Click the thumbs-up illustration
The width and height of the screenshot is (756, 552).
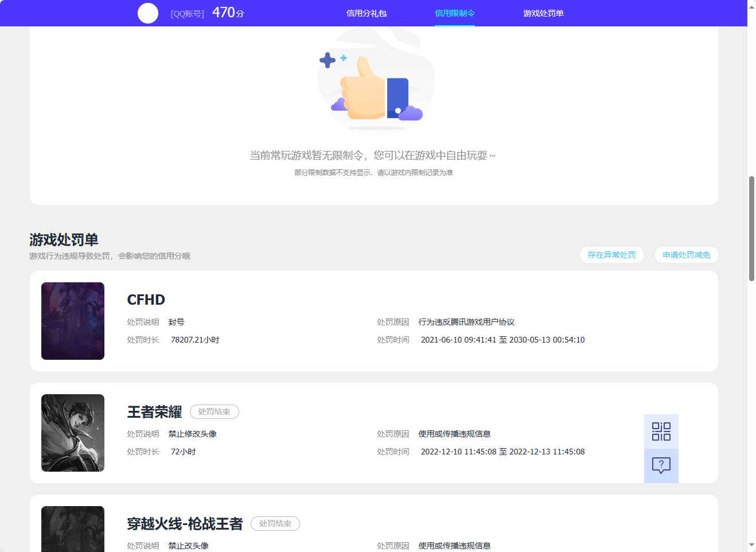(376, 80)
